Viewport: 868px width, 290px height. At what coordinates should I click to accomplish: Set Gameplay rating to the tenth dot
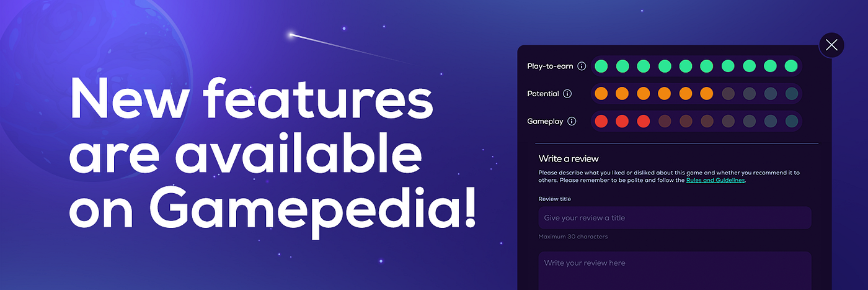click(791, 121)
